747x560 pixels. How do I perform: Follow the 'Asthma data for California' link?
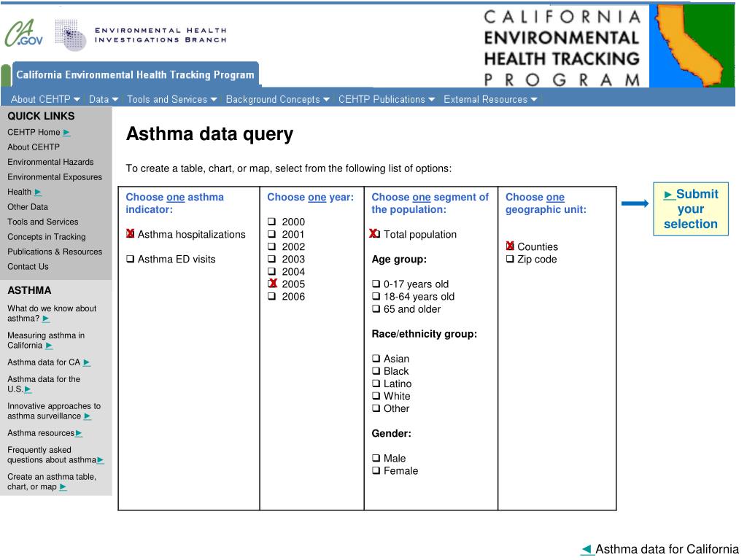pos(667,550)
